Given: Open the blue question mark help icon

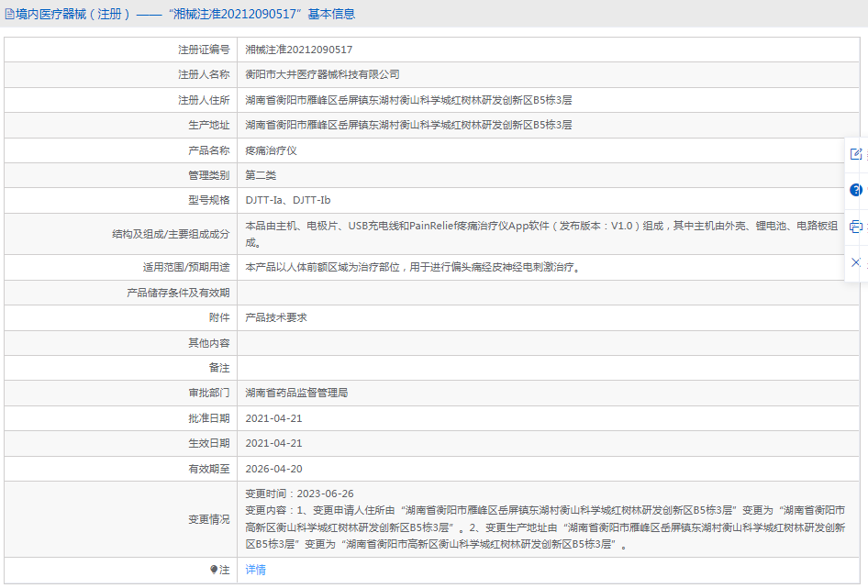Looking at the screenshot, I should (x=856, y=190).
